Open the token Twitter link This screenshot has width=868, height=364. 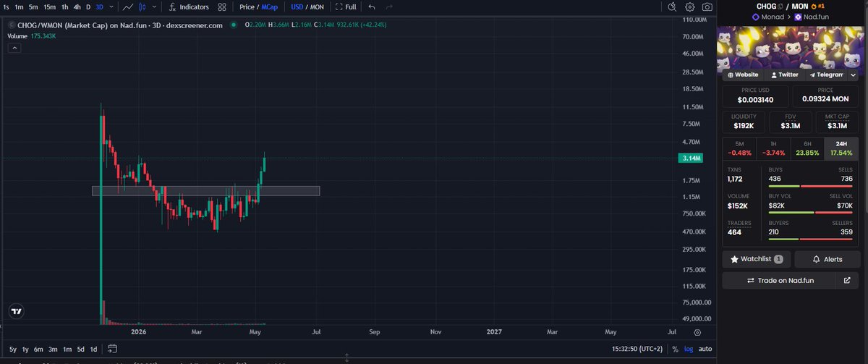point(784,75)
